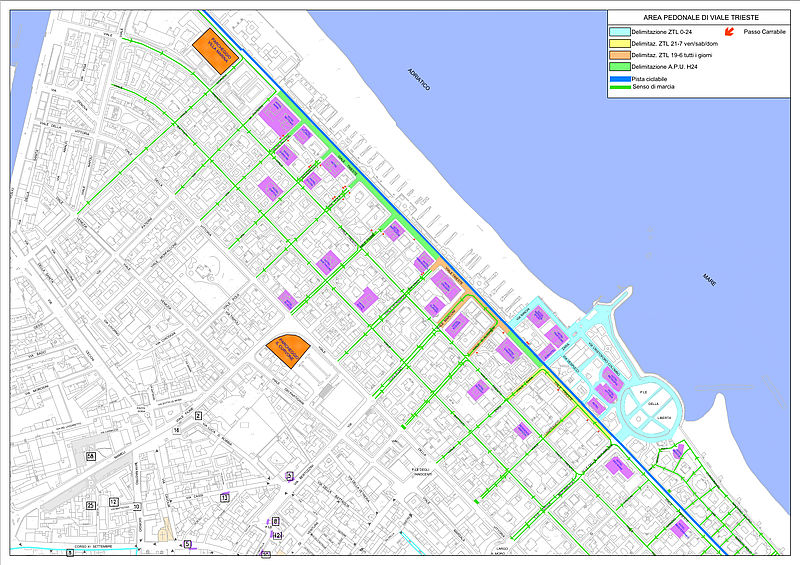Click the numbered marker 2 box
Screen dimensions: 800x565
(198, 415)
